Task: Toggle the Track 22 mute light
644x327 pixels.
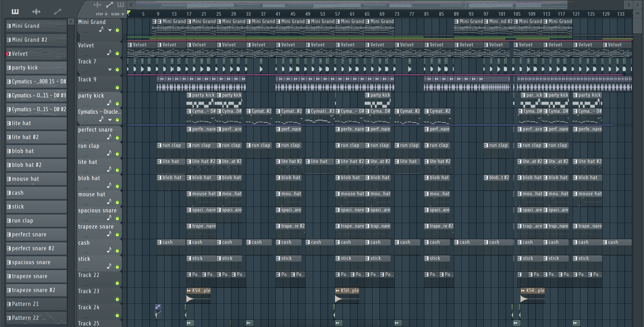Action: tap(117, 283)
